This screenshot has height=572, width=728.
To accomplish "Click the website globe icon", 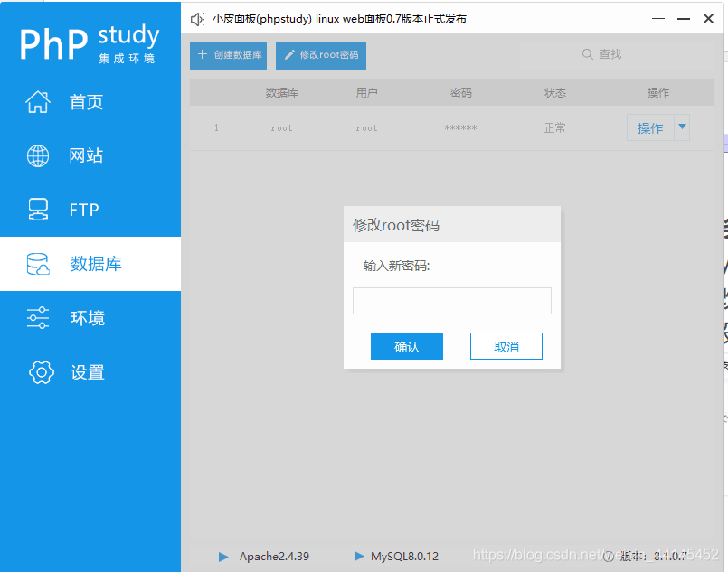I will tap(38, 155).
